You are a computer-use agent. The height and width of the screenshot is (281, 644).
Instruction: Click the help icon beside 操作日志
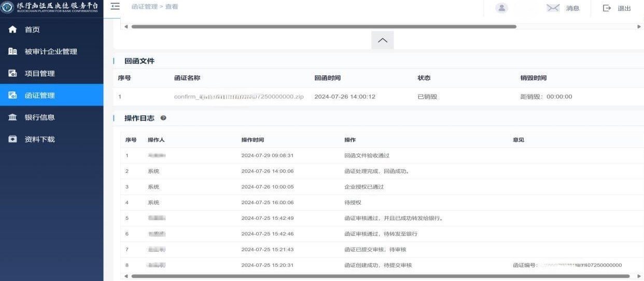(x=163, y=118)
